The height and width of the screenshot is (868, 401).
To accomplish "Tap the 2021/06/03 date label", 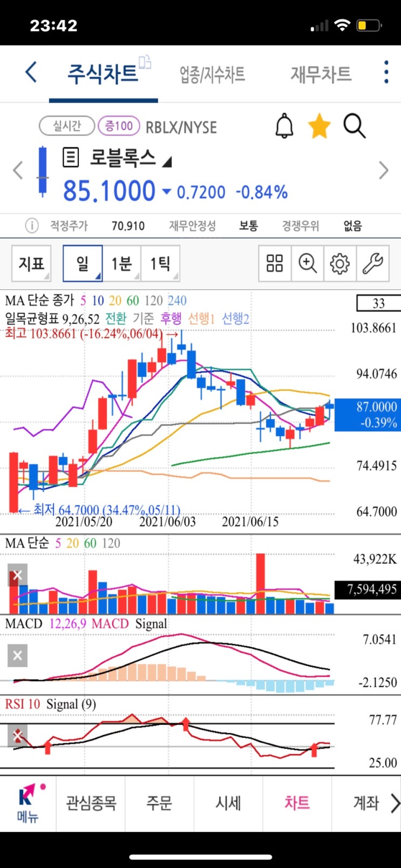I will (167, 522).
